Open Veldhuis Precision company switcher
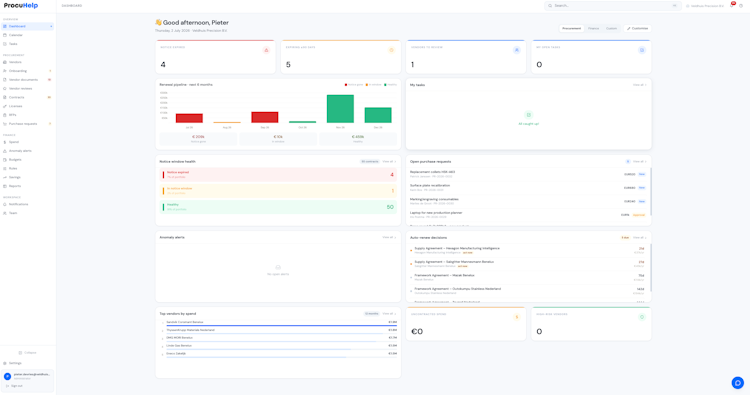750x395 pixels. click(x=705, y=6)
